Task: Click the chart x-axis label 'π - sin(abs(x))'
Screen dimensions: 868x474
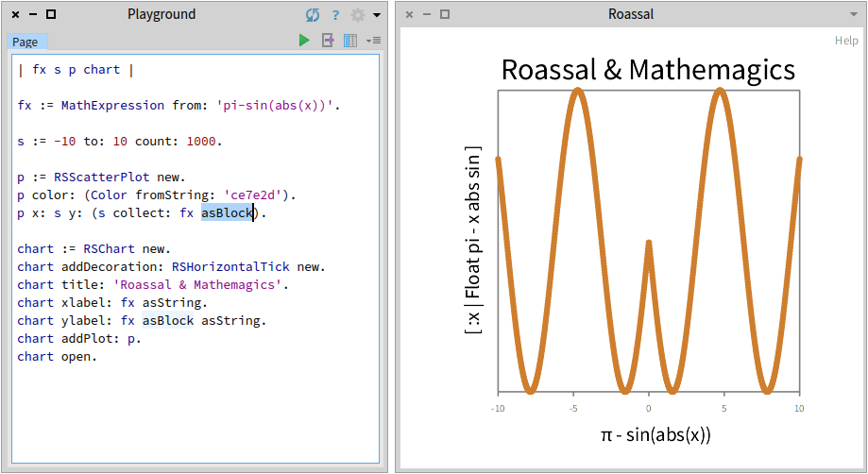Action: pos(655,434)
